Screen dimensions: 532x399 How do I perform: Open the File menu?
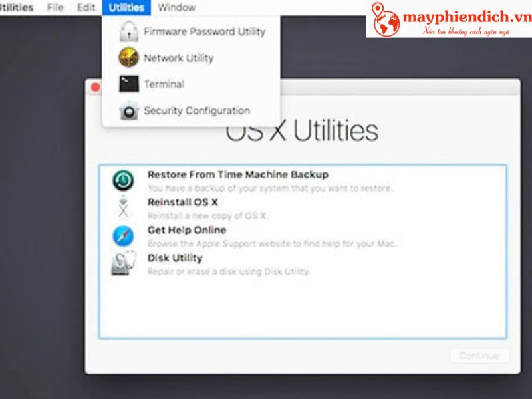coord(55,7)
